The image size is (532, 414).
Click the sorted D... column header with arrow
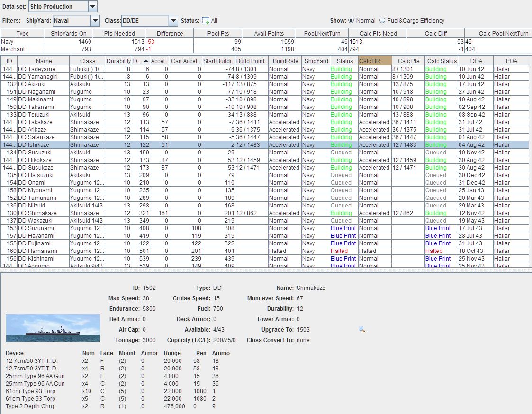coord(141,61)
